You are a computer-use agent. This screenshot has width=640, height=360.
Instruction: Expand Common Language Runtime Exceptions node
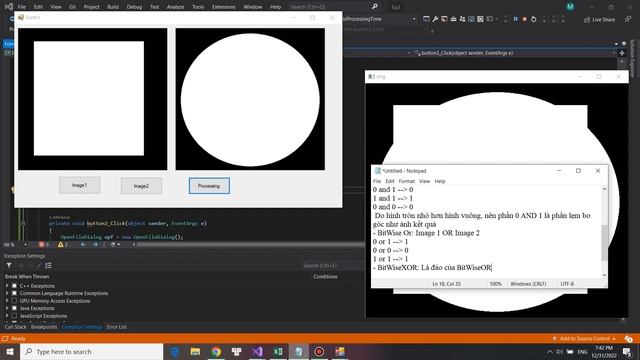(x=7, y=293)
